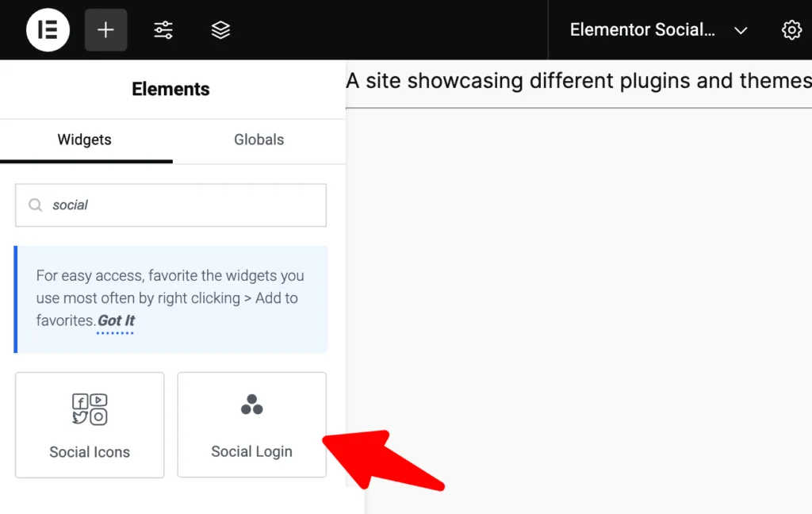
Task: Select the Social Icons widget icon
Action: (90, 409)
